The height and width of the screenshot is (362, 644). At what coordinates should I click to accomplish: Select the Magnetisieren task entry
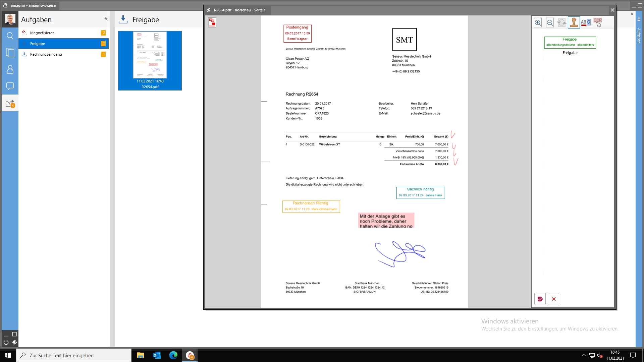click(x=42, y=33)
